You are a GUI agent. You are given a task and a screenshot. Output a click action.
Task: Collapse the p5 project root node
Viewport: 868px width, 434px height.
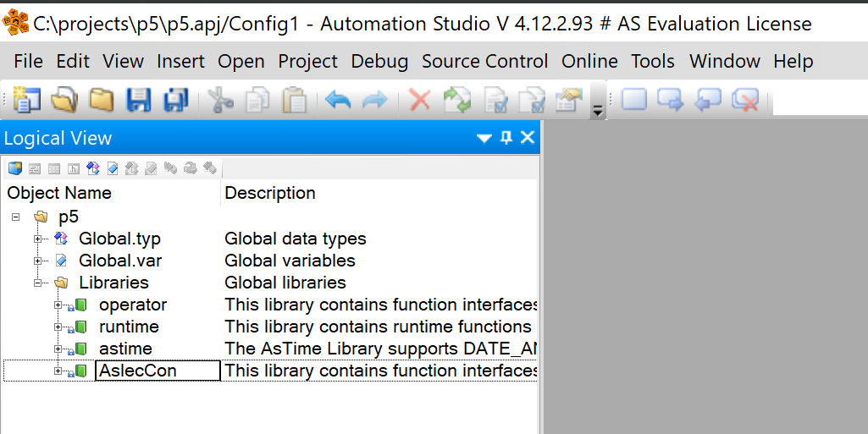16,217
